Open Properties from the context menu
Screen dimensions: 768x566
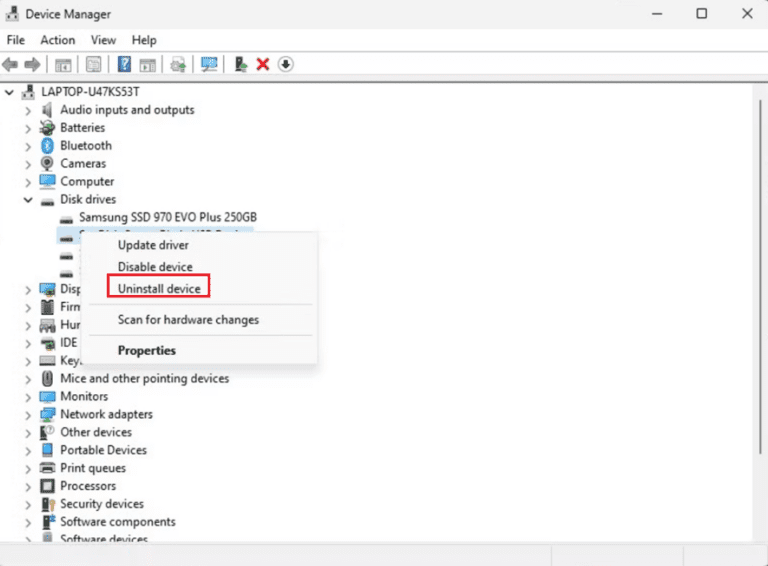[x=146, y=351]
